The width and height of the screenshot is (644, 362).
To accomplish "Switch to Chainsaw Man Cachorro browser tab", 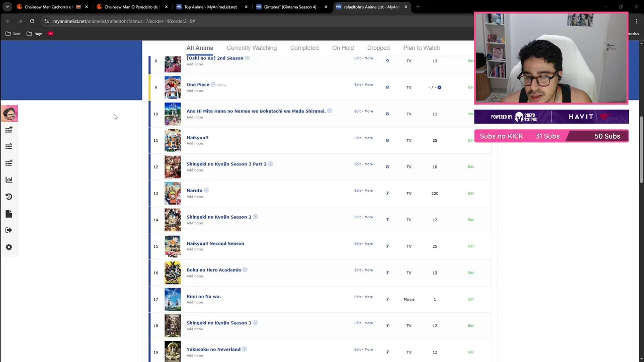I will pos(52,7).
